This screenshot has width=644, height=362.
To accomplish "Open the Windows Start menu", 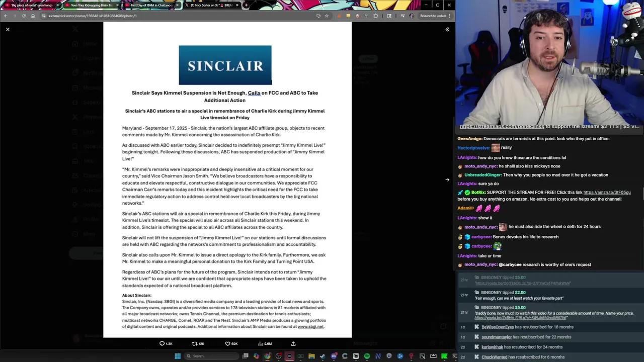I will pyautogui.click(x=178, y=356).
